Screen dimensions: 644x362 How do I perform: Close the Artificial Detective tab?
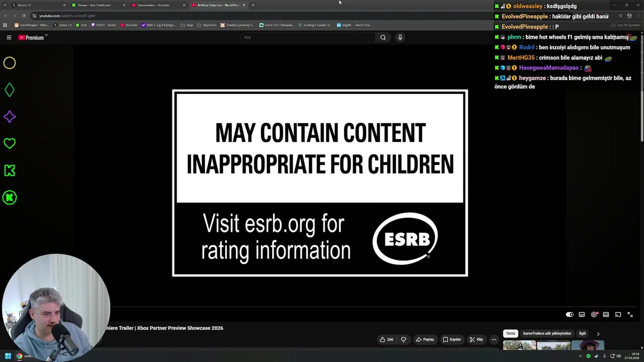click(244, 5)
